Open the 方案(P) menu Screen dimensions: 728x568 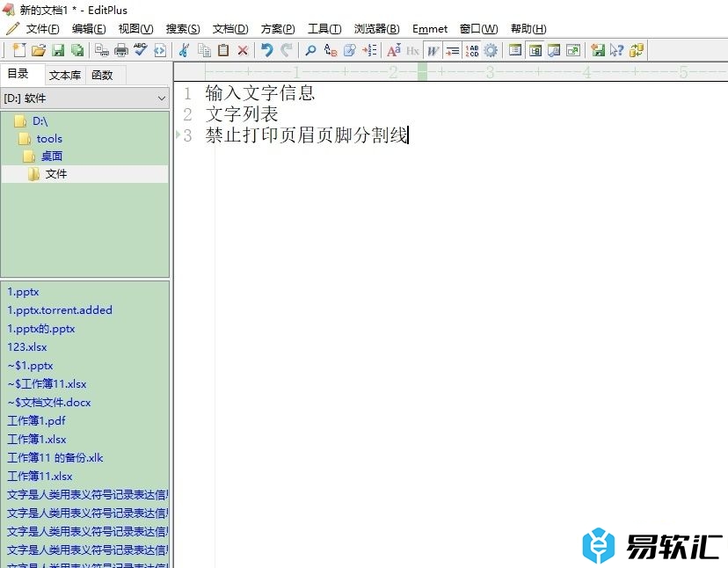278,29
